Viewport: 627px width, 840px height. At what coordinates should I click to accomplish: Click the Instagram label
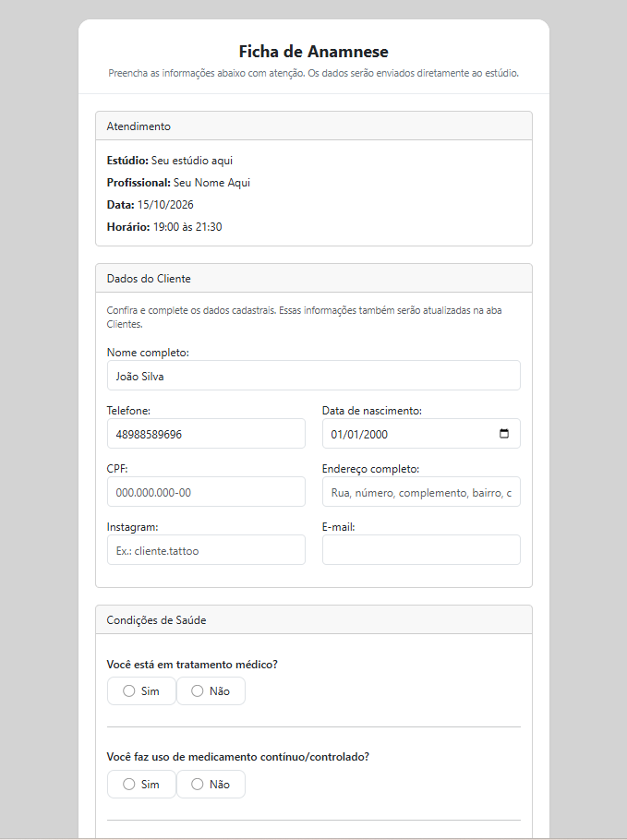click(132, 526)
